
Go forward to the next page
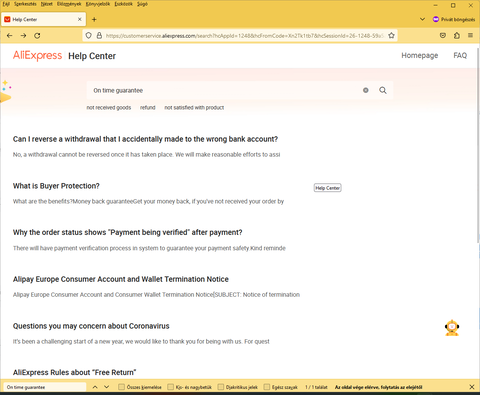point(23,35)
